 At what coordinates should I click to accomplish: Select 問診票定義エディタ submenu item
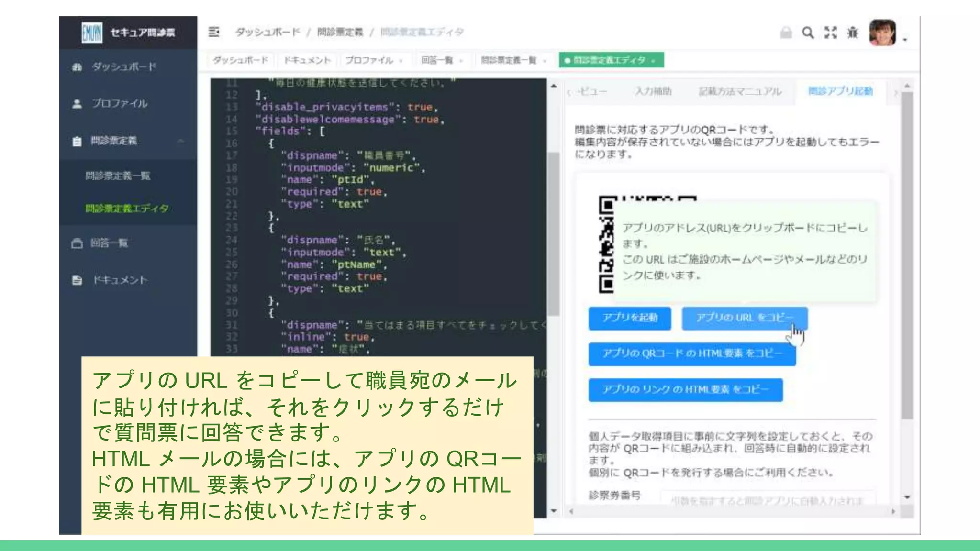coord(127,209)
